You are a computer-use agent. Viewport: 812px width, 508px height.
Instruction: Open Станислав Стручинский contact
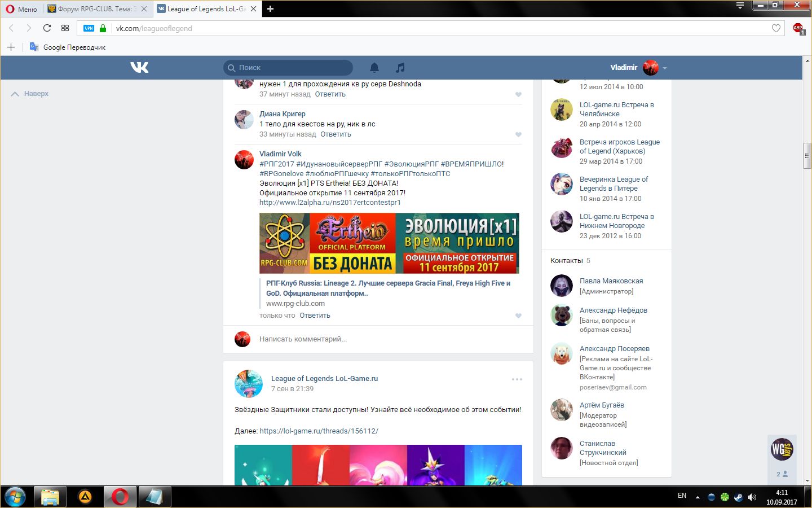pyautogui.click(x=603, y=448)
